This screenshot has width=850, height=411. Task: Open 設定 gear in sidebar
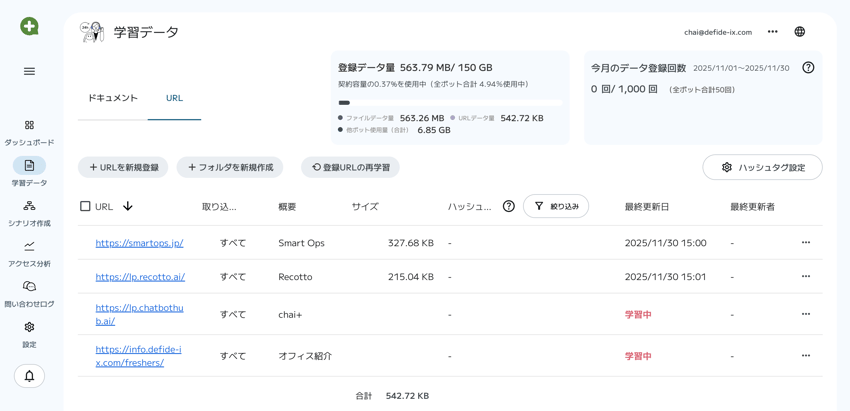(29, 327)
